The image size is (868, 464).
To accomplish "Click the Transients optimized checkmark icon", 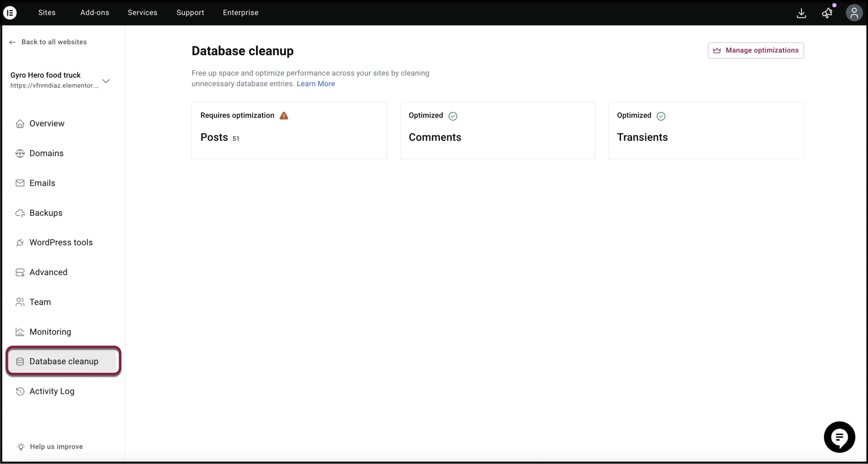I will (661, 116).
